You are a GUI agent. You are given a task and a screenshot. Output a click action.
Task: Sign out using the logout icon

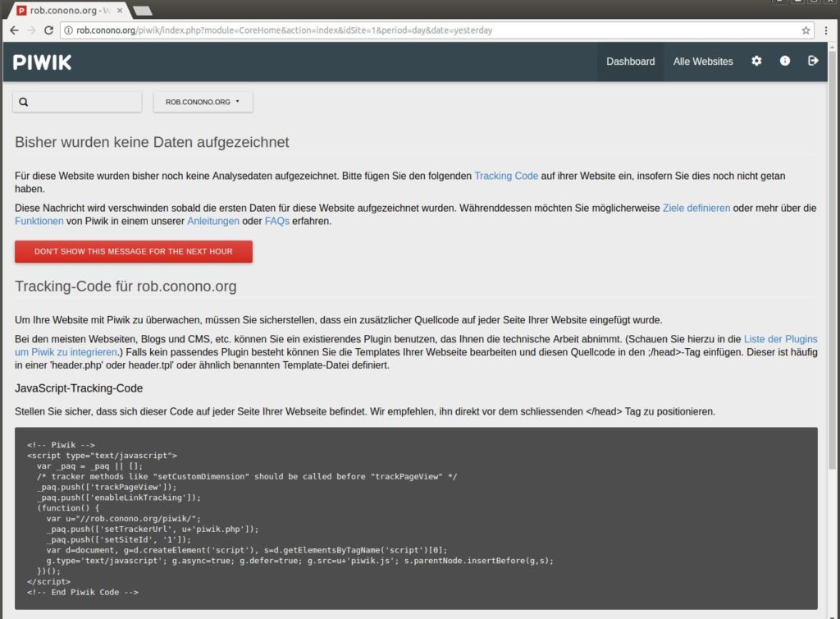pos(813,61)
